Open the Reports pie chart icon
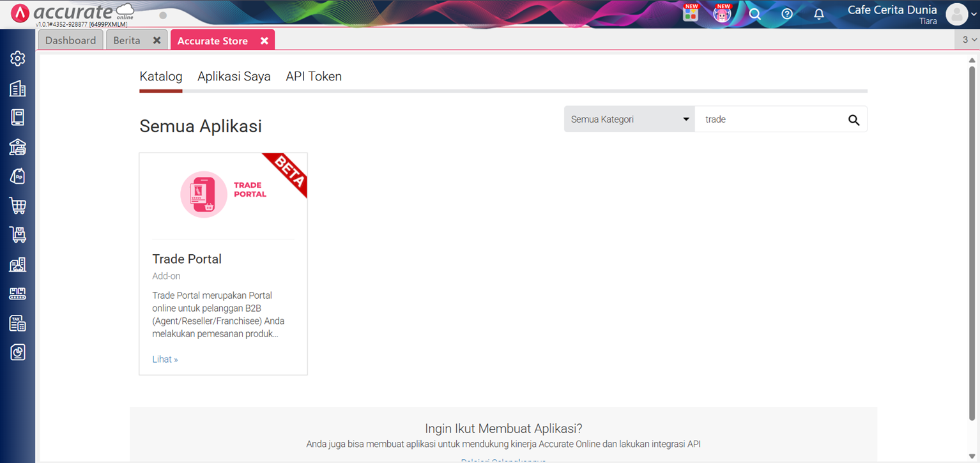Viewport: 980px width, 463px height. [x=18, y=352]
